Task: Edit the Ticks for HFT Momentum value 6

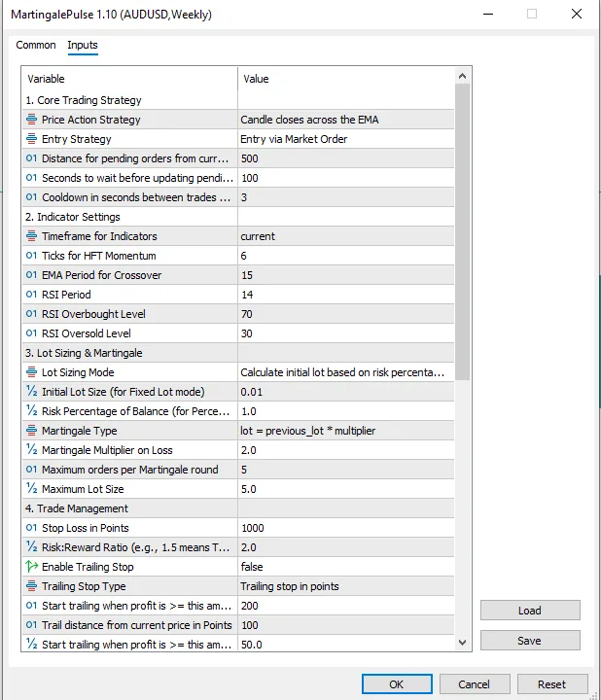Action: pos(346,256)
